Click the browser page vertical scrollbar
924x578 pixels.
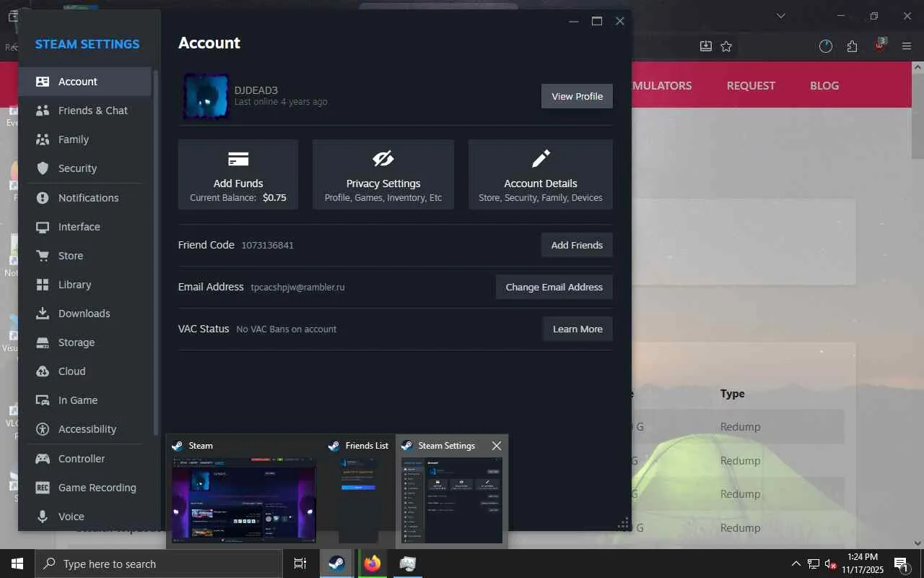click(918, 114)
